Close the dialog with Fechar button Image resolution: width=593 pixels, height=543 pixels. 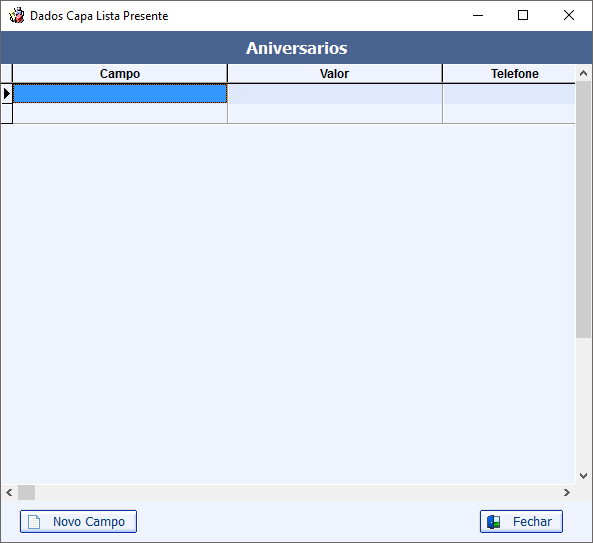coord(521,521)
